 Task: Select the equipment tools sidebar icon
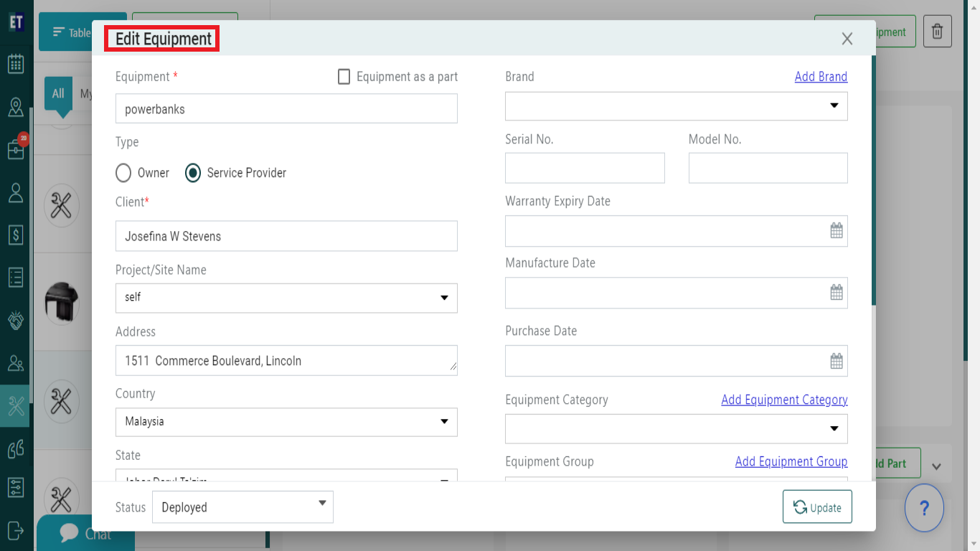pyautogui.click(x=16, y=406)
